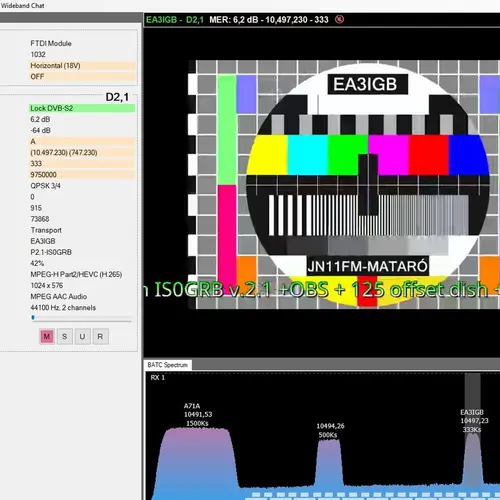The width and height of the screenshot is (500, 500).
Task: Click the -64 dB value
Action: 40,130
